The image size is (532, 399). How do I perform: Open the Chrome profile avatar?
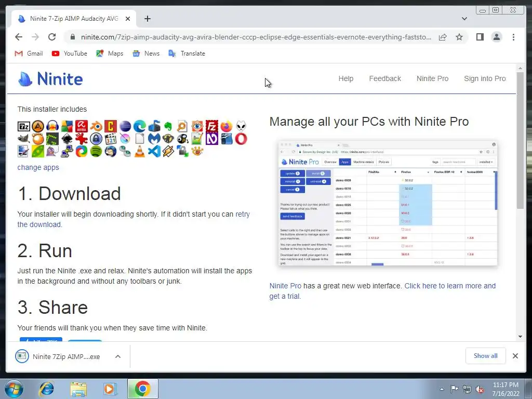click(496, 37)
